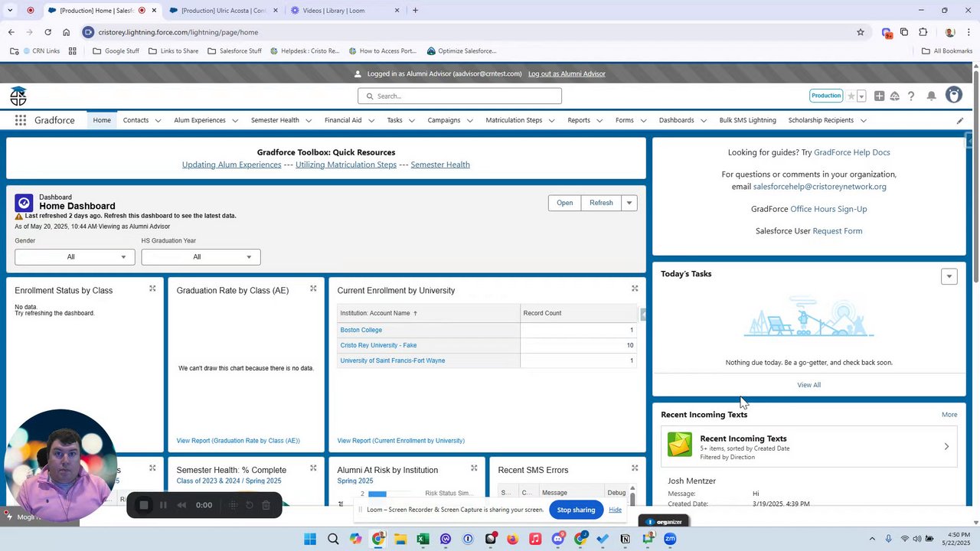980x551 pixels.
Task: Click the dashboard Open button
Action: coord(564,203)
